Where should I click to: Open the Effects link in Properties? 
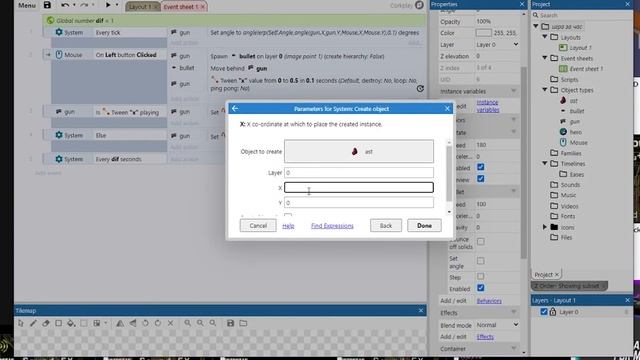pos(485,337)
